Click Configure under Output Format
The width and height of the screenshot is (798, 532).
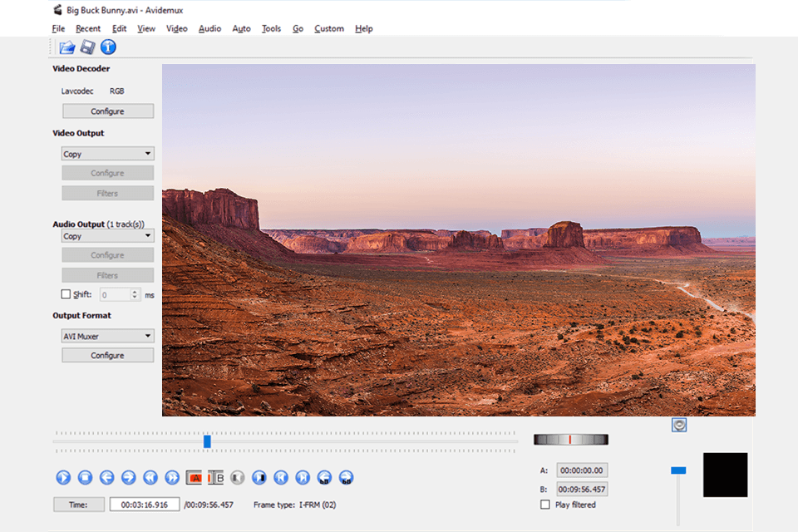pos(107,355)
